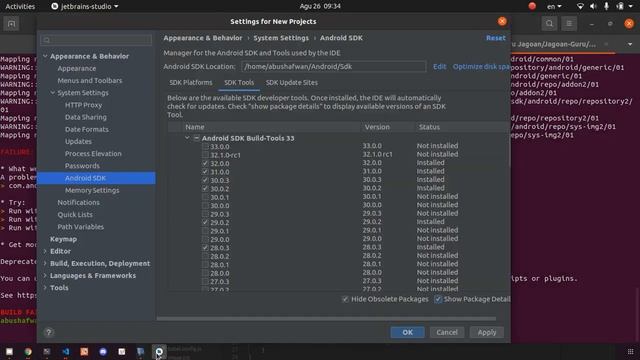Click the Cancel button
The image size is (640, 360).
tap(447, 332)
